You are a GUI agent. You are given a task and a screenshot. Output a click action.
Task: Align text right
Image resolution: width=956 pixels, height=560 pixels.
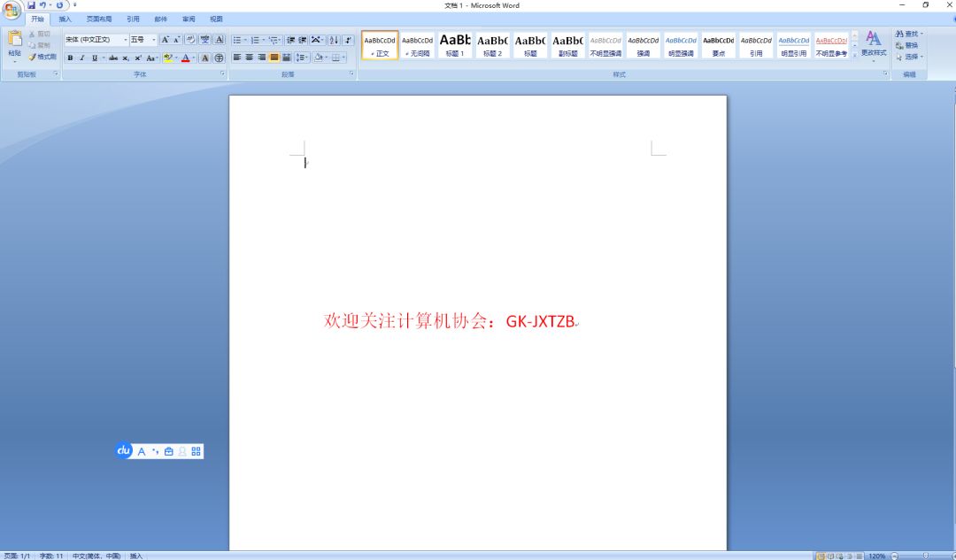pos(261,58)
